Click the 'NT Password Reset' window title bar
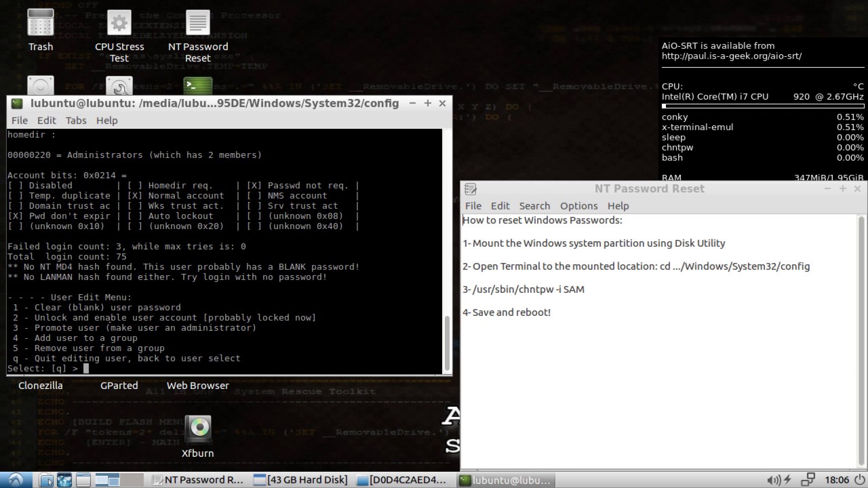This screenshot has height=488, width=868. tap(650, 189)
